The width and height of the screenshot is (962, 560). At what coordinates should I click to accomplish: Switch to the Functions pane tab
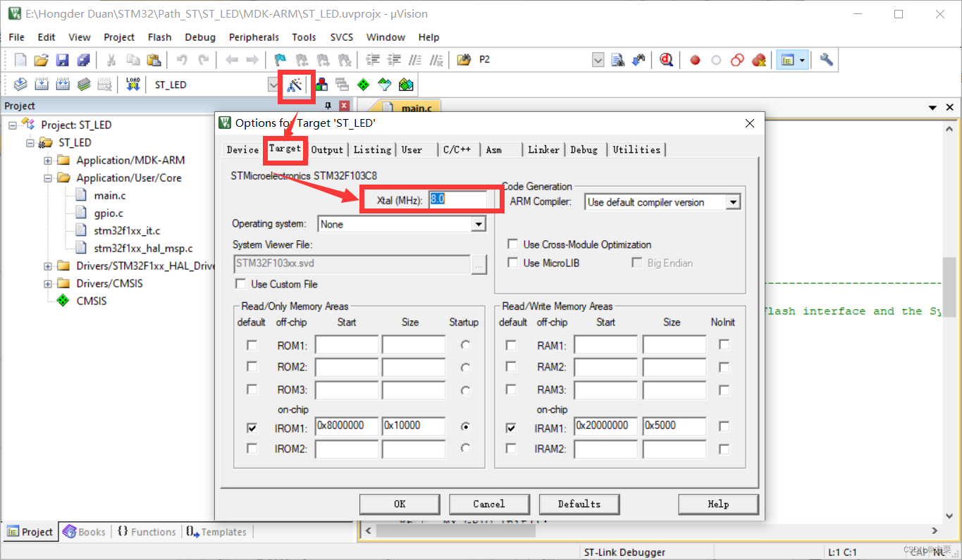(x=147, y=532)
